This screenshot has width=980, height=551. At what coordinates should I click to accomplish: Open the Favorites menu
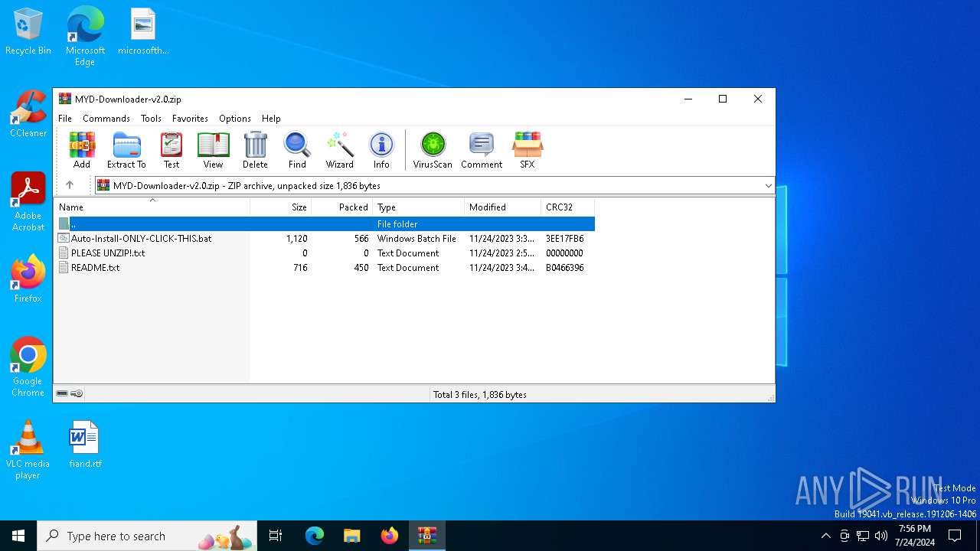click(190, 119)
